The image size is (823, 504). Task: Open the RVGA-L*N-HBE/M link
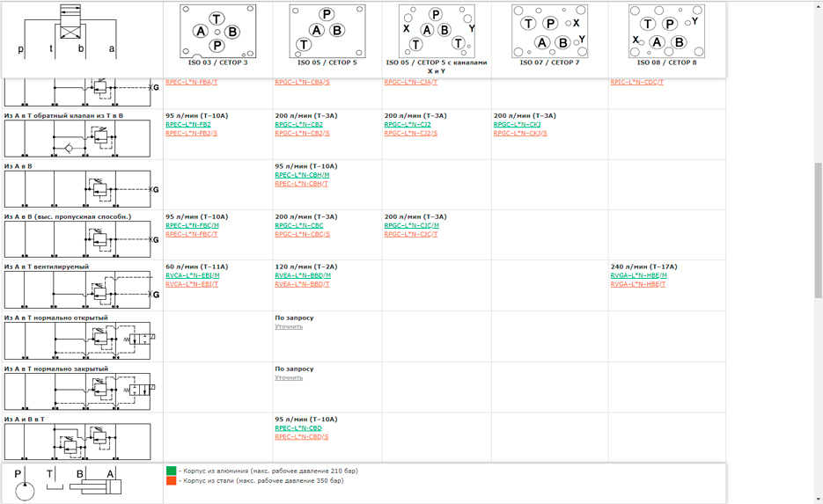pyautogui.click(x=638, y=275)
